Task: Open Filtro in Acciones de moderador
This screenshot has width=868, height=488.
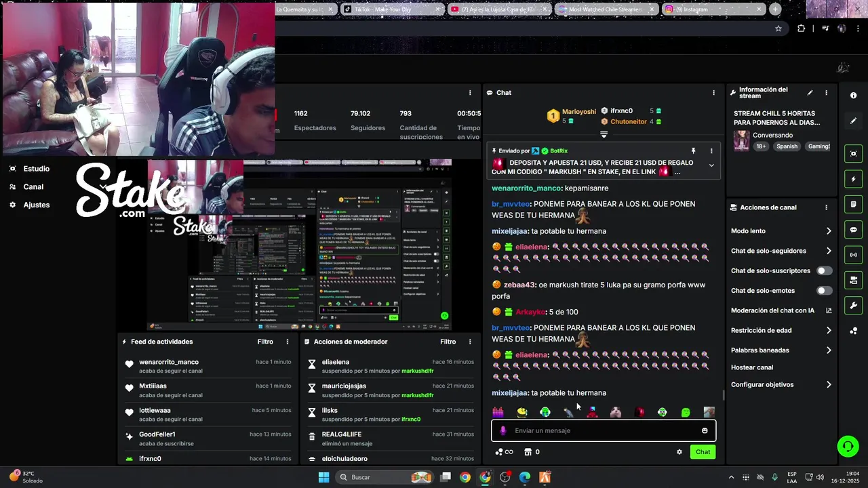Action: (x=448, y=342)
